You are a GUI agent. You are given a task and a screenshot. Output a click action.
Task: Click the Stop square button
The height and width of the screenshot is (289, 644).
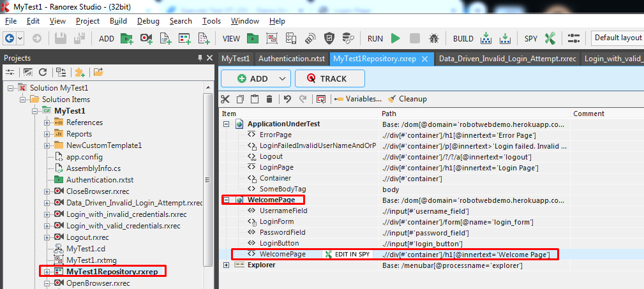(x=415, y=38)
